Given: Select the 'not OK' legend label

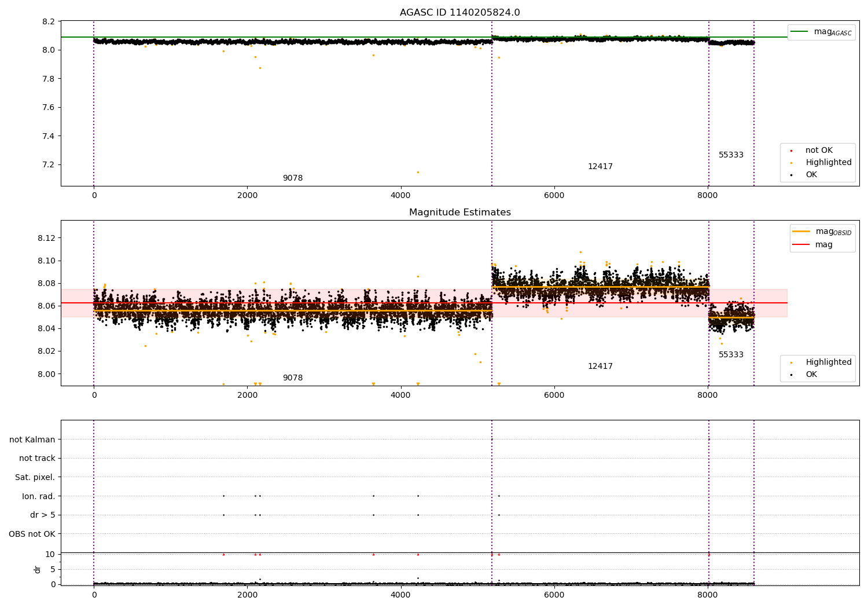Looking at the screenshot, I should point(819,151).
